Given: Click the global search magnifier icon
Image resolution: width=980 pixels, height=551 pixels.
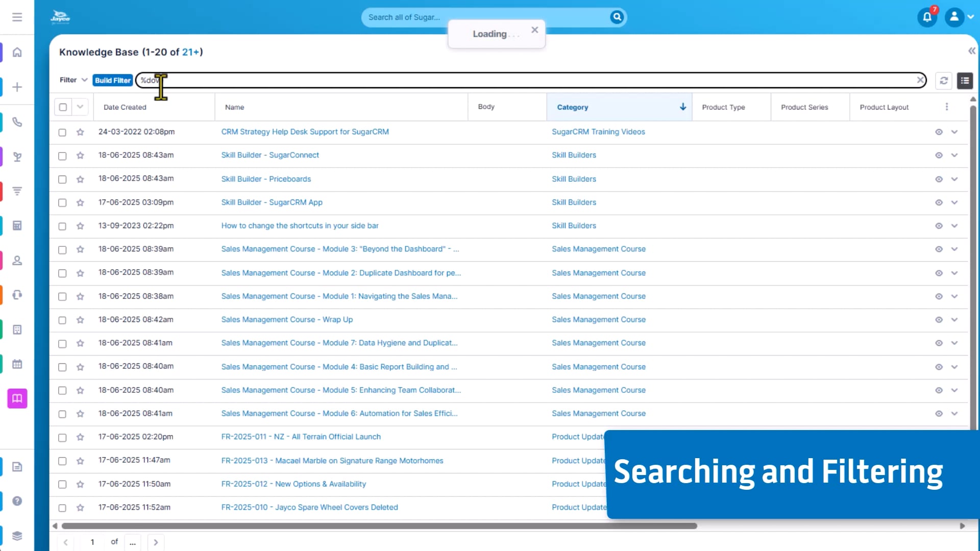Looking at the screenshot, I should pos(617,17).
